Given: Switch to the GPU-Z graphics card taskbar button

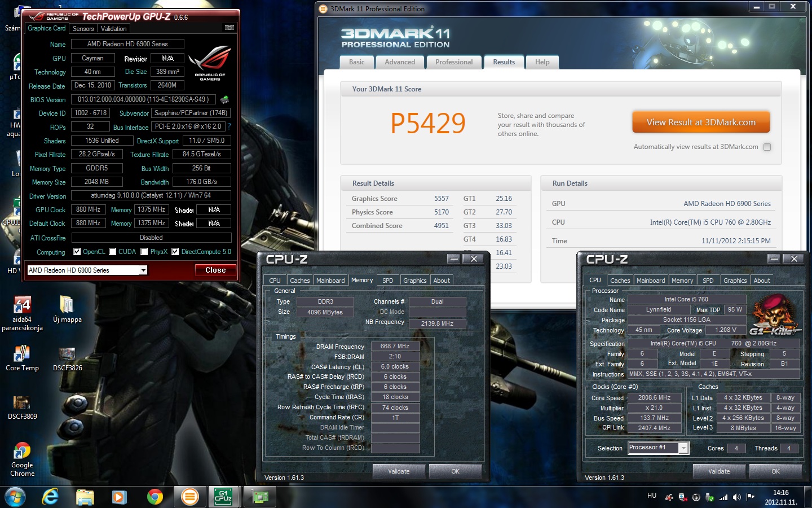Looking at the screenshot, I should [260, 497].
